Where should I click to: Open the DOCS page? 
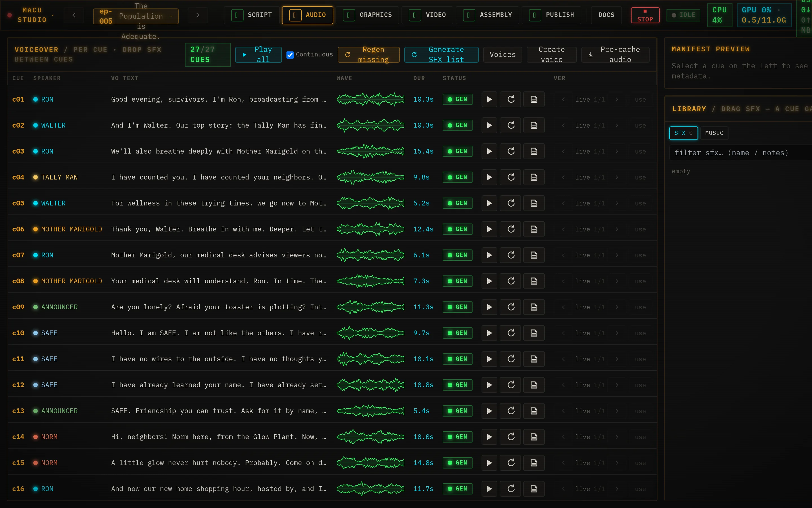(606, 15)
